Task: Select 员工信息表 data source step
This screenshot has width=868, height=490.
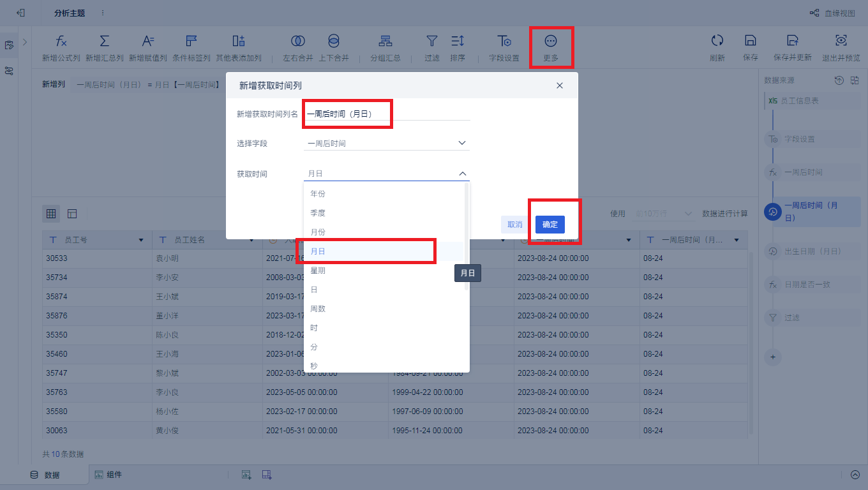Action: pos(812,101)
